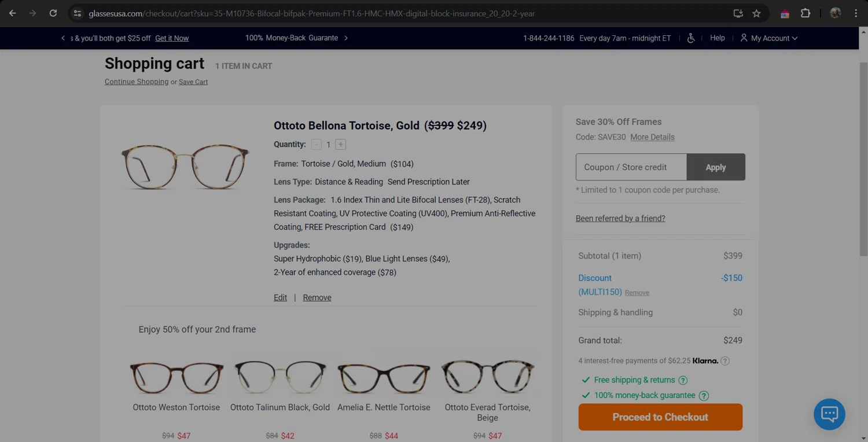Click Discount (MULTI150) label
The image size is (868, 442).
(x=600, y=285)
